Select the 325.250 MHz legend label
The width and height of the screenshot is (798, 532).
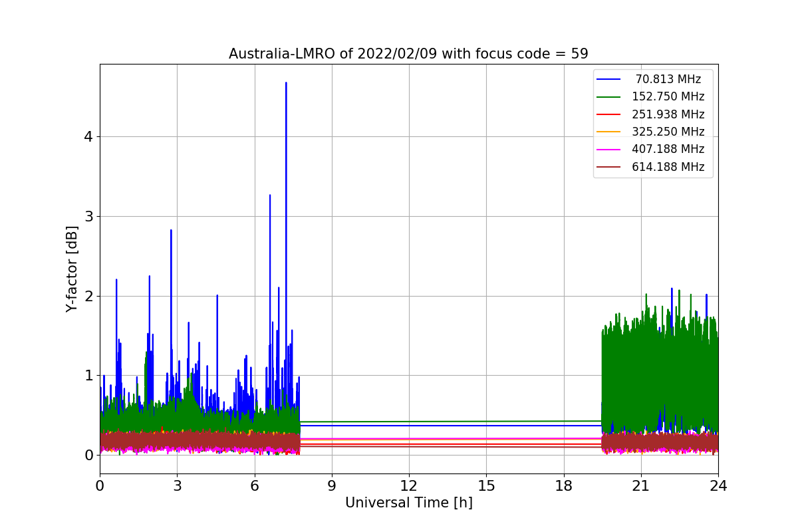point(668,132)
